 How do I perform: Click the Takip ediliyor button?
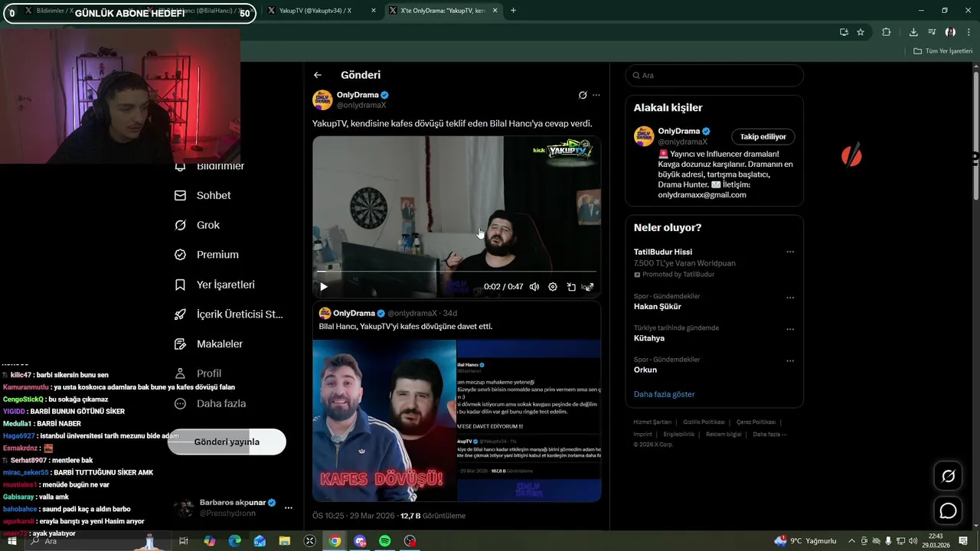[x=763, y=137]
